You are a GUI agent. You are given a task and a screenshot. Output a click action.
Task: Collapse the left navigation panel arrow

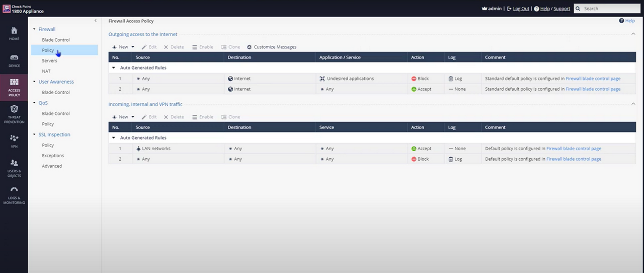(96, 21)
